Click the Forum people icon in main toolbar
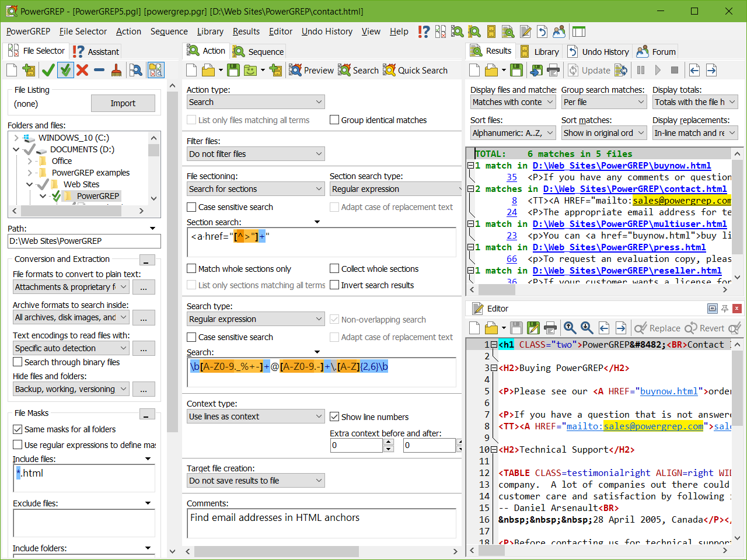This screenshot has height=560, width=747. 559,32
